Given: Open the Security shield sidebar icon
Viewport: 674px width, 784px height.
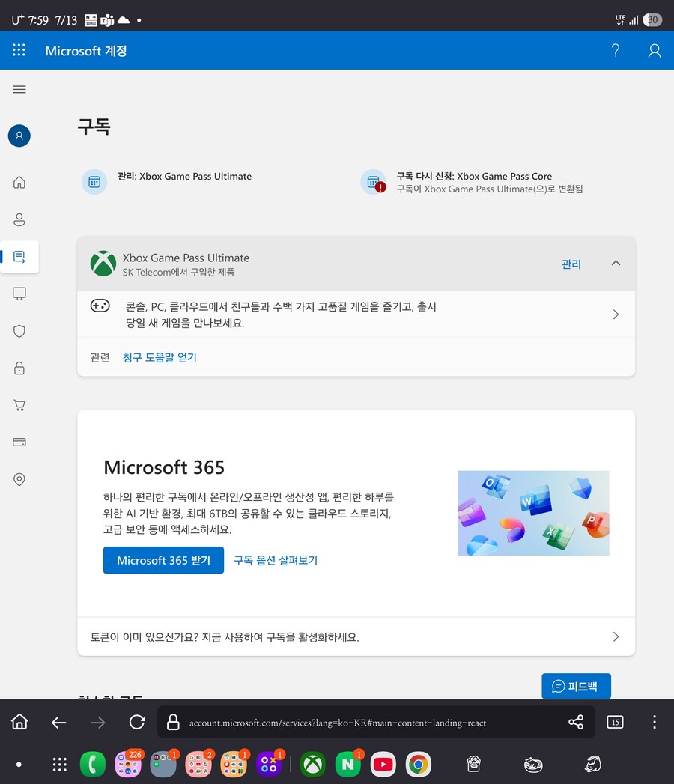Looking at the screenshot, I should 19,331.
